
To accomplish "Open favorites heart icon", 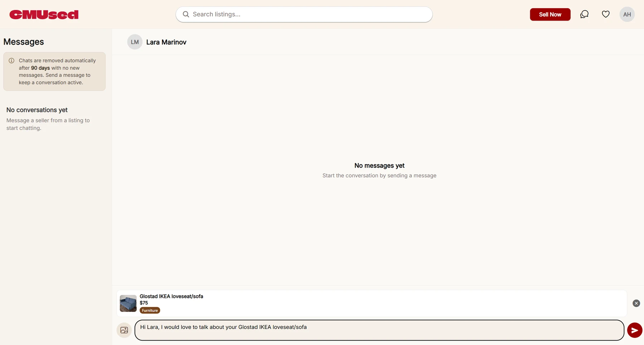I will [x=606, y=14].
